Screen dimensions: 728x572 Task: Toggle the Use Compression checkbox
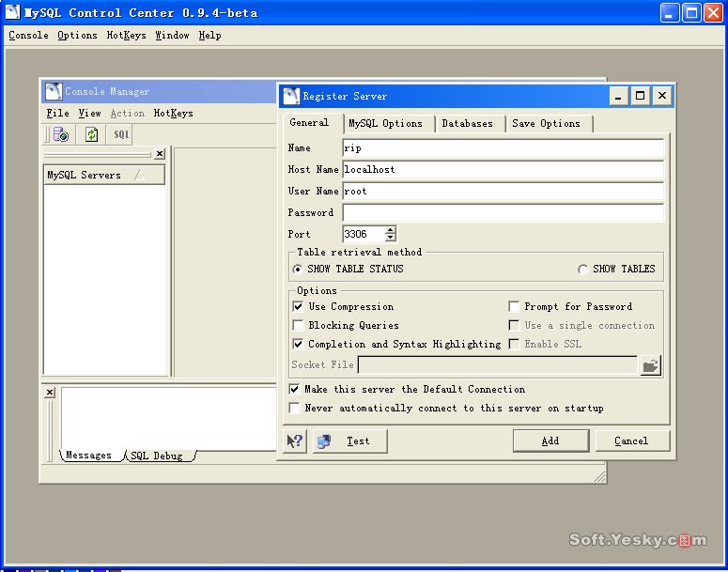point(298,306)
